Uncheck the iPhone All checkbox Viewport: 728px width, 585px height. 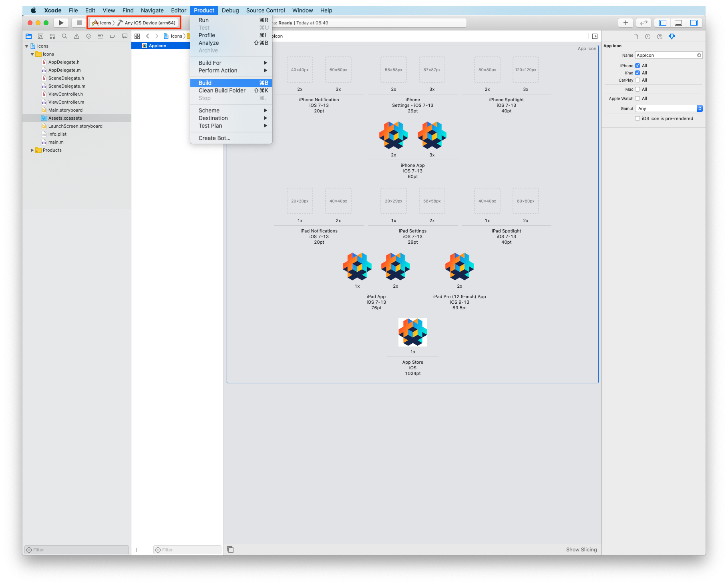(x=638, y=66)
